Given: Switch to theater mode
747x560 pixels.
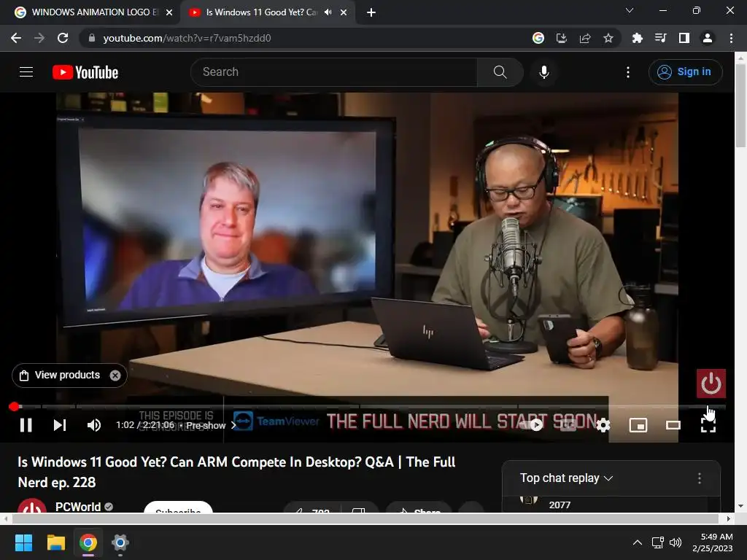Looking at the screenshot, I should point(673,425).
